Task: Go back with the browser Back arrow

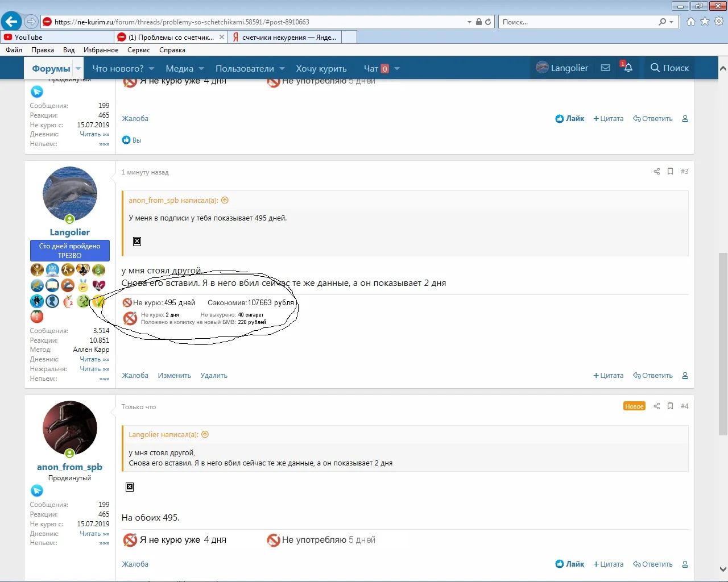Action: [x=11, y=22]
